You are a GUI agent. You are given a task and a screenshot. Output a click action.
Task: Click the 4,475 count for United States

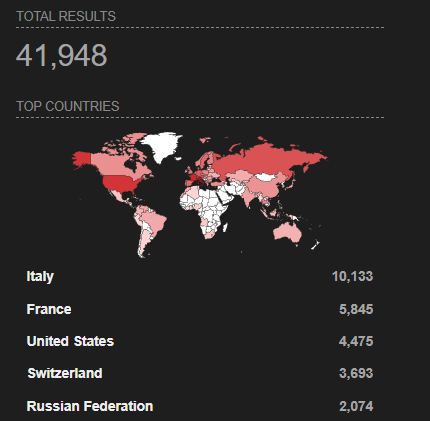coord(356,341)
